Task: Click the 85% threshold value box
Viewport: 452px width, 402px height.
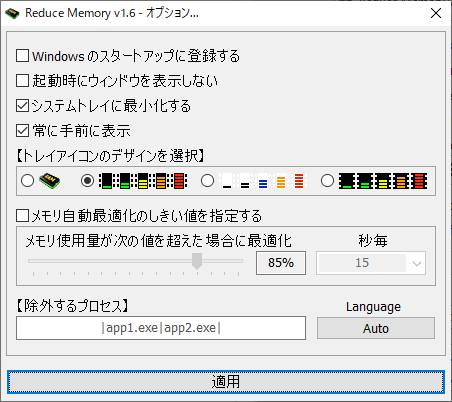Action: click(x=281, y=263)
